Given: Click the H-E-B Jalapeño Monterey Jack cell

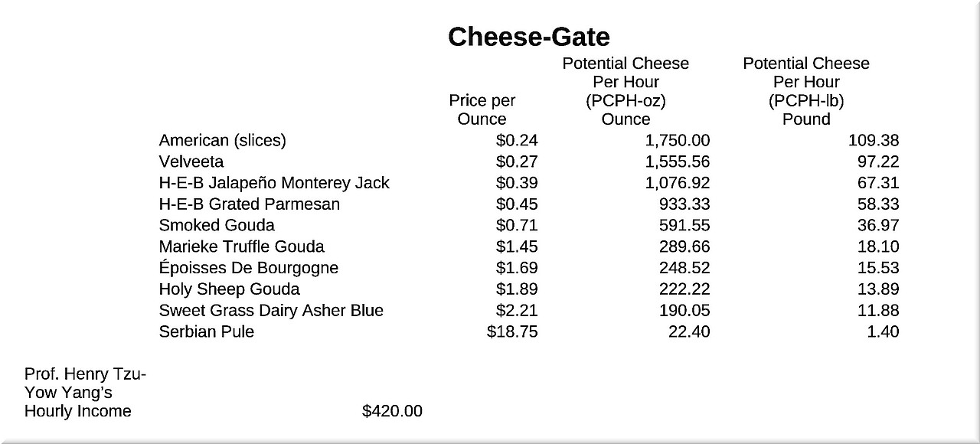Looking at the screenshot, I should (274, 183).
